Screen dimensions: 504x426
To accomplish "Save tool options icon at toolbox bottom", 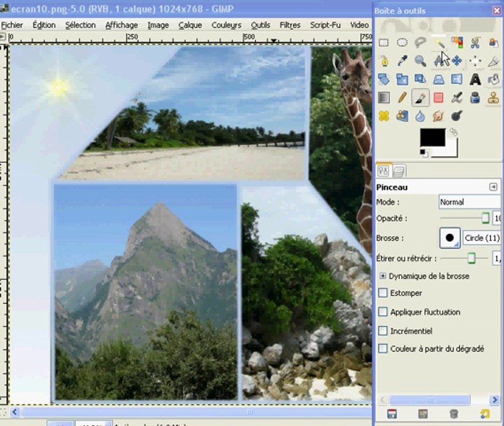I will pyautogui.click(x=392, y=414).
